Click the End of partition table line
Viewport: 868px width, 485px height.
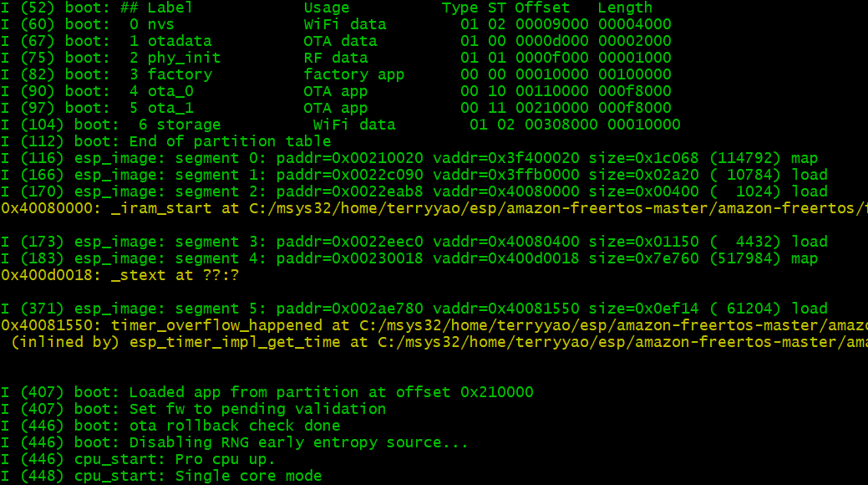tap(159, 141)
